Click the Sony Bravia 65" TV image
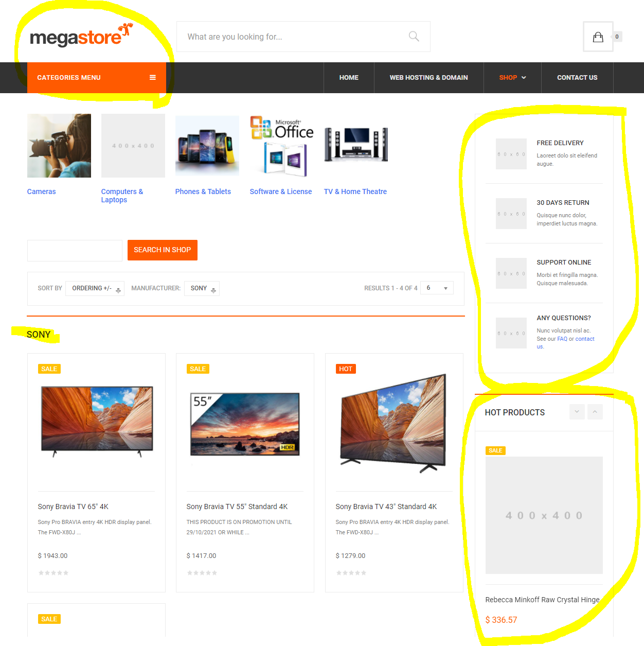The height and width of the screenshot is (646, 644). (x=97, y=421)
